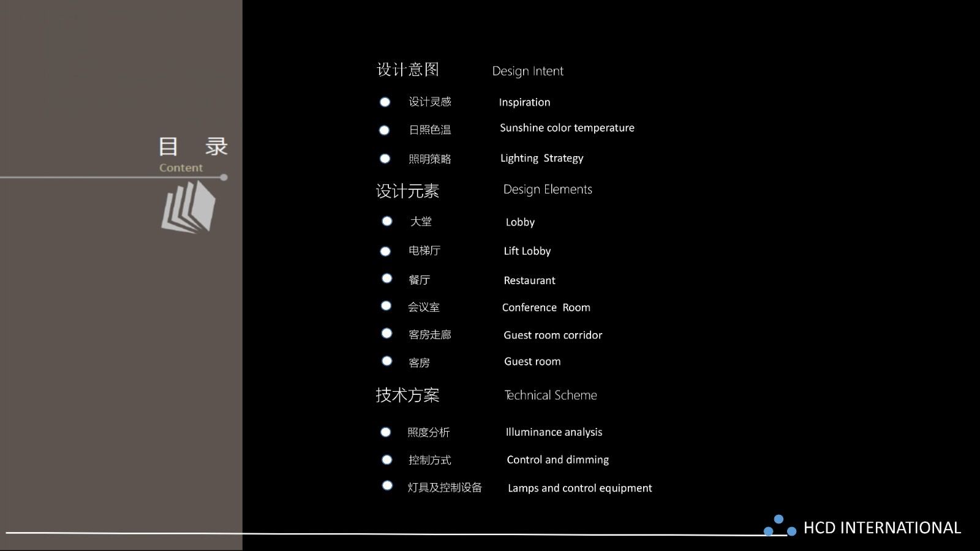This screenshot has width=980, height=551.
Task: Select the Design Elements heading
Action: 548,190
